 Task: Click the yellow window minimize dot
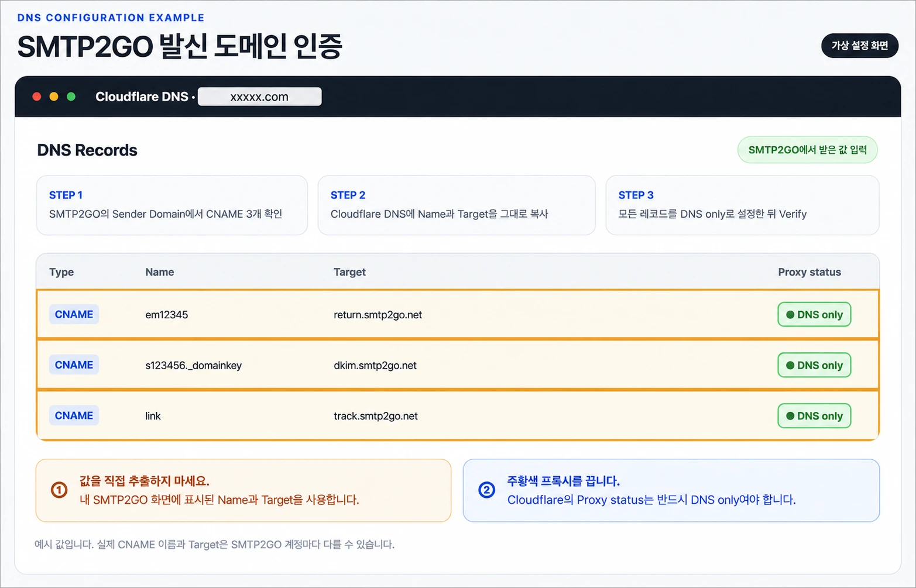[x=54, y=97]
